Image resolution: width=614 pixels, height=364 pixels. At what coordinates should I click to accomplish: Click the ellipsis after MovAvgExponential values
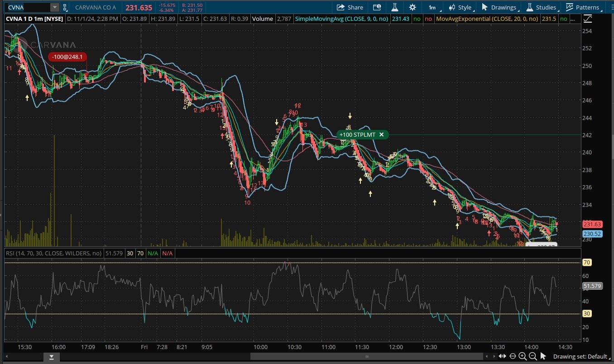pyautogui.click(x=574, y=19)
